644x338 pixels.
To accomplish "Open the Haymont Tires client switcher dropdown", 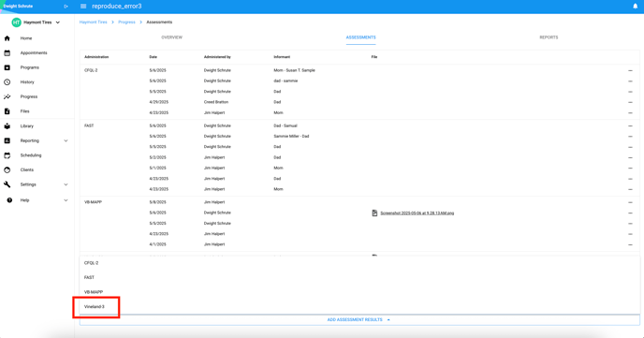I will 37,22.
